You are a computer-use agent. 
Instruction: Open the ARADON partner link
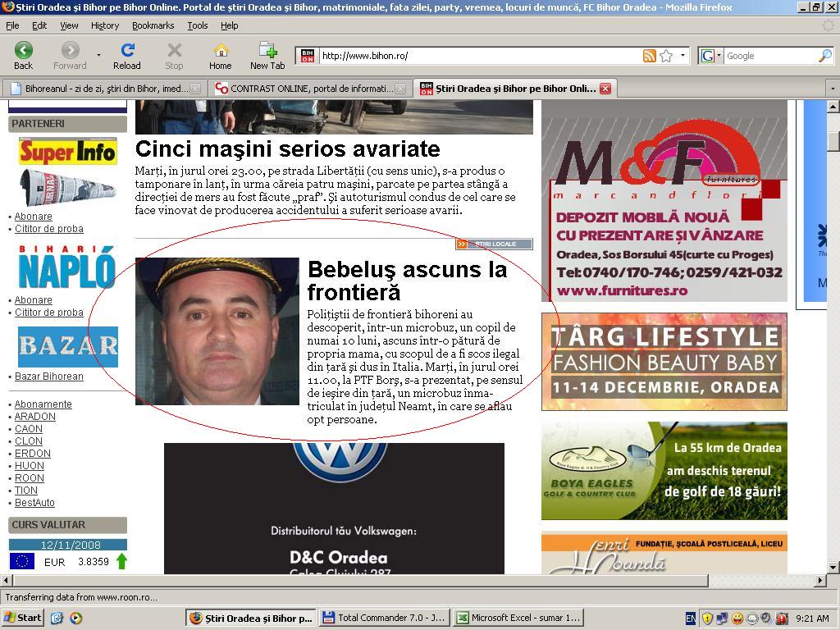tap(35, 417)
